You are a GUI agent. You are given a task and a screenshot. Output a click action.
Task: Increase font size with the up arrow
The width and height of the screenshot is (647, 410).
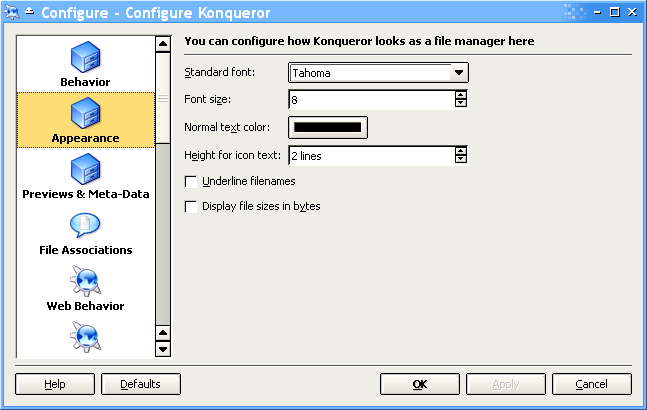coord(460,95)
